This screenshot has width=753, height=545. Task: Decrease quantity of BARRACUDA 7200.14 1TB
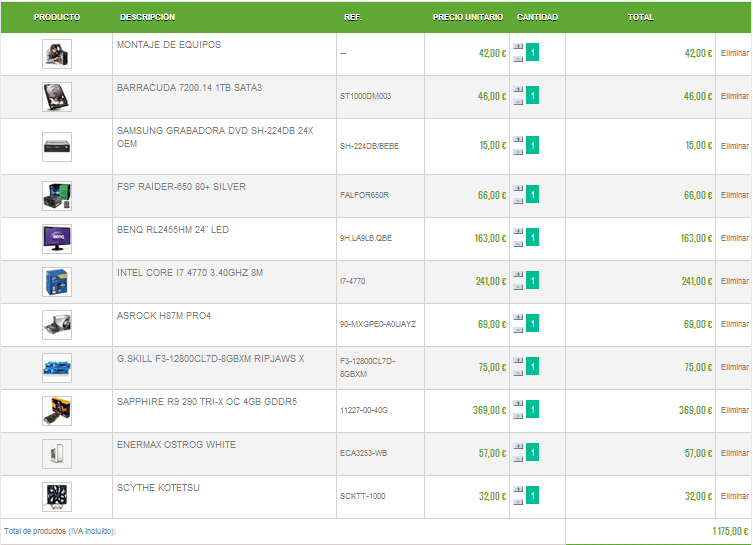[518, 102]
